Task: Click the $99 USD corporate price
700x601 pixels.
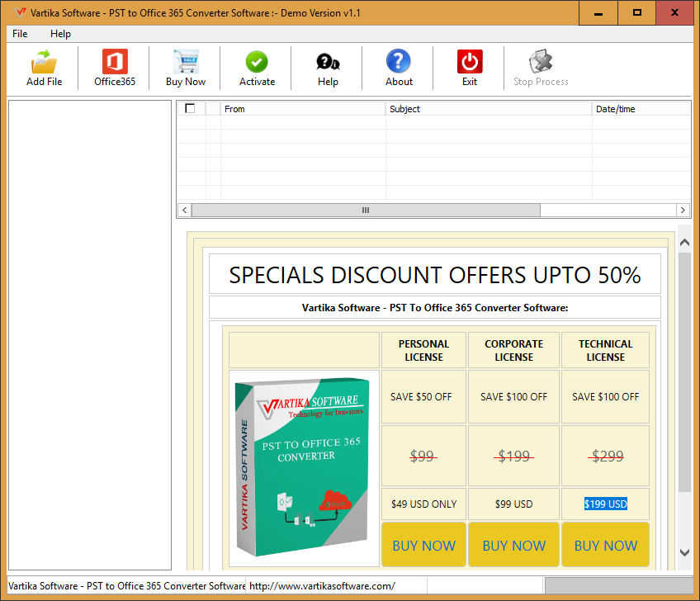Action: 513,504
